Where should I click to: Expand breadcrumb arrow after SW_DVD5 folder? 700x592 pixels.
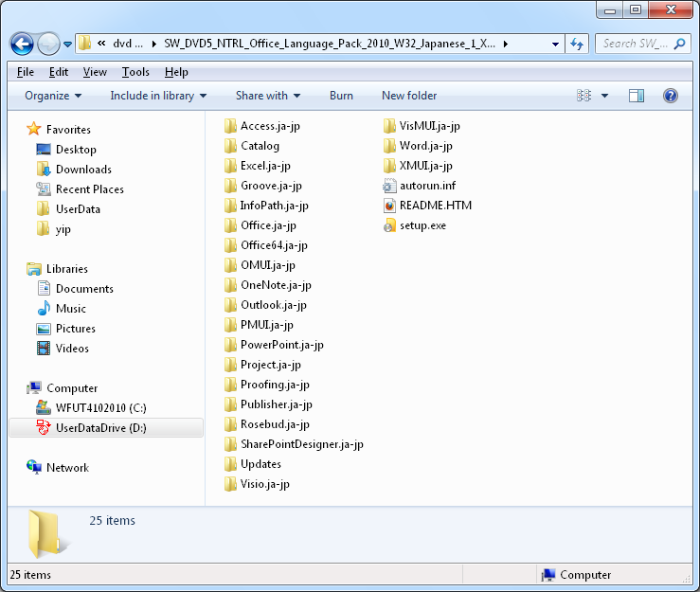[506, 44]
